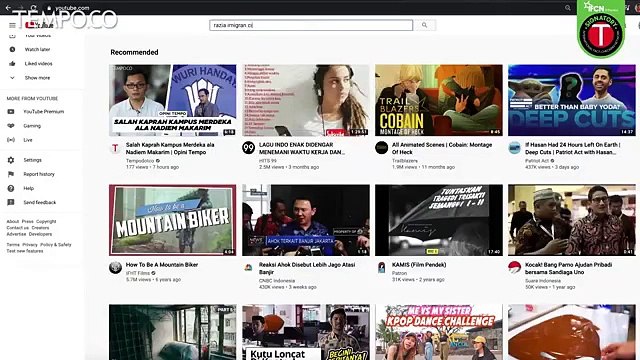Open title If Hasan Had 24 Hours
Screen dimensions: 640x360
[x=573, y=149]
